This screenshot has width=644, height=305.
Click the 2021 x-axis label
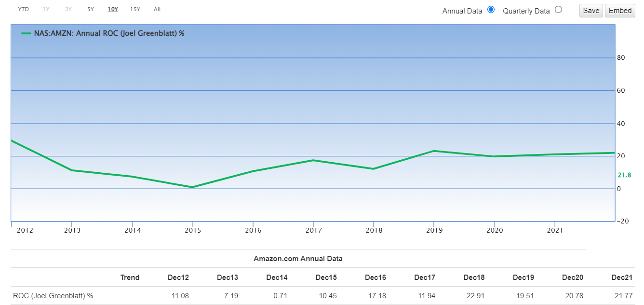pyautogui.click(x=555, y=230)
